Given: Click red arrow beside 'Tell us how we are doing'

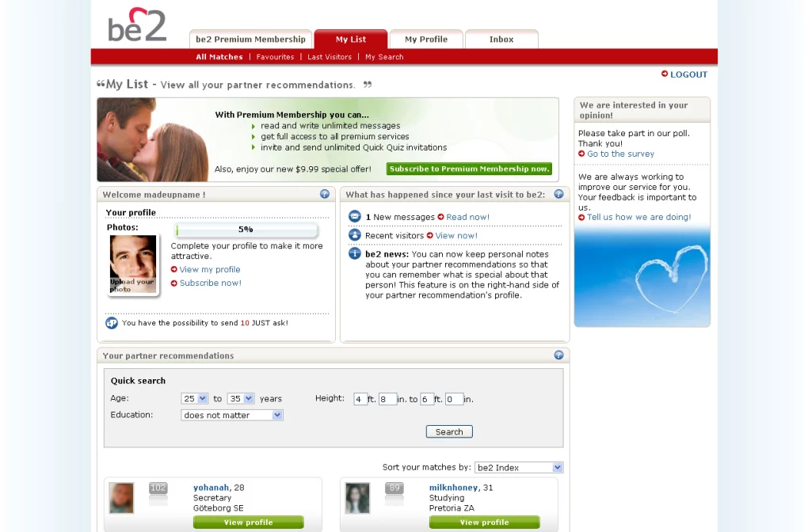Looking at the screenshot, I should pos(581,218).
